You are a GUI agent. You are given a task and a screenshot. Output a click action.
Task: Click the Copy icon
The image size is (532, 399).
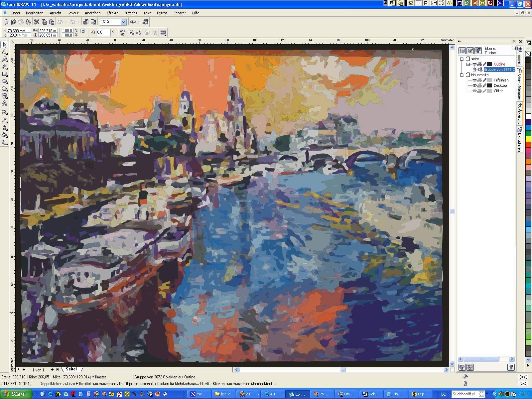tap(44, 22)
